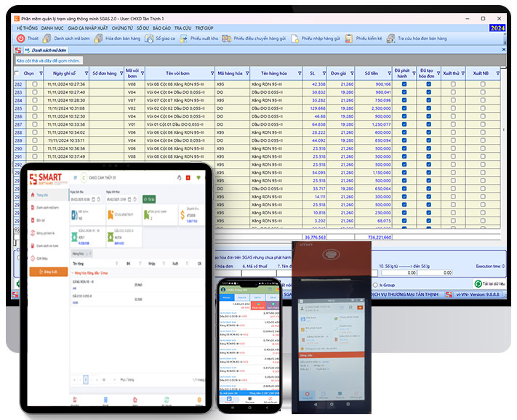Tap the tablet home Trang chủ icon
517x420 pixels.
[33, 195]
